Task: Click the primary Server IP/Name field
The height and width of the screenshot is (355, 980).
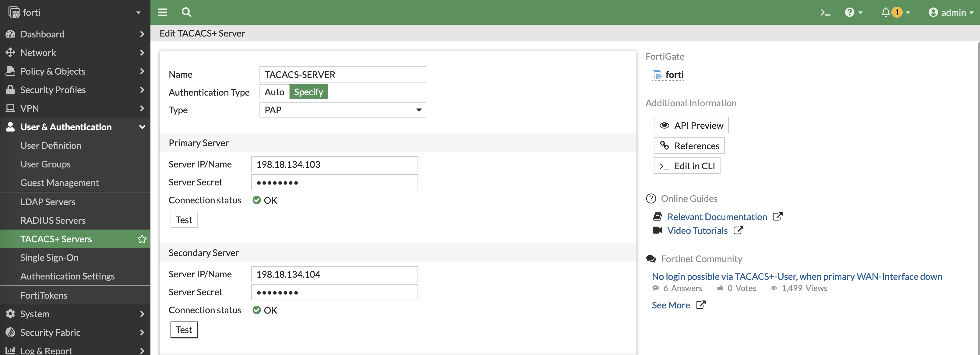Action: pos(334,164)
